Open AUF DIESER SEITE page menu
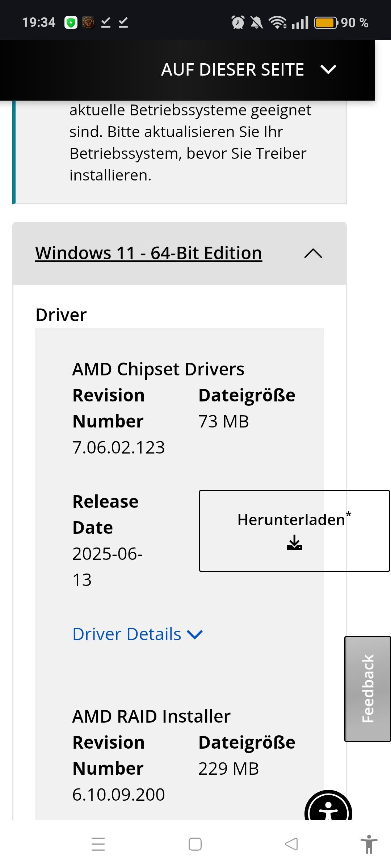The width and height of the screenshot is (391, 868). point(232,69)
